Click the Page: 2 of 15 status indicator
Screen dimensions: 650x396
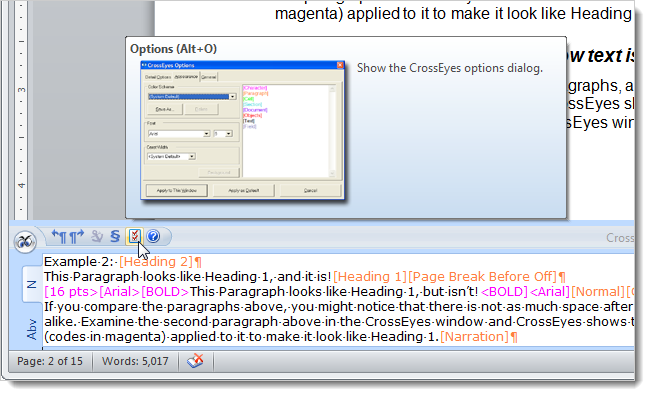[x=50, y=361]
